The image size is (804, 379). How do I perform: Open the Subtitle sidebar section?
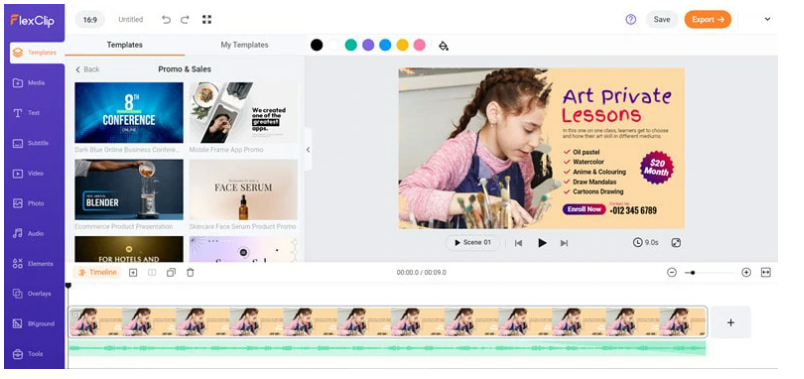click(x=31, y=143)
